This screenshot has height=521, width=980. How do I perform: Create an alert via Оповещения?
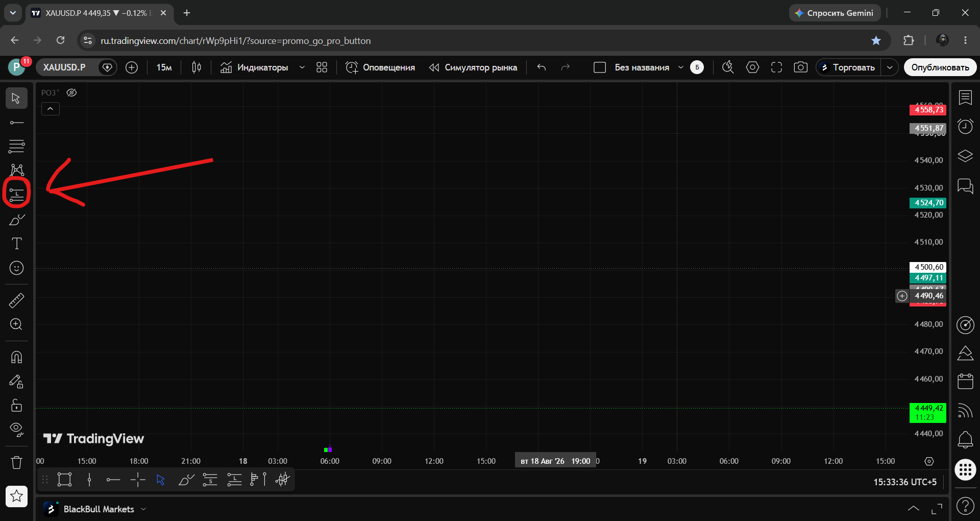pos(380,67)
